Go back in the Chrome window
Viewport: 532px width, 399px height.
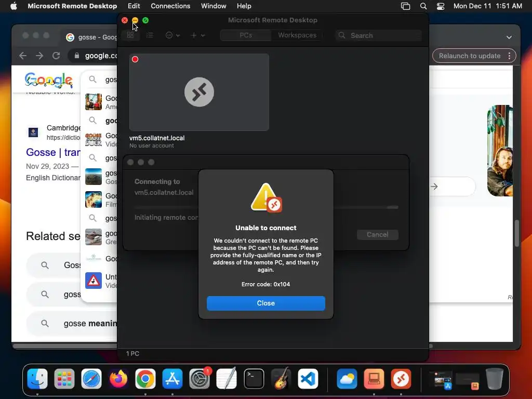tap(23, 56)
